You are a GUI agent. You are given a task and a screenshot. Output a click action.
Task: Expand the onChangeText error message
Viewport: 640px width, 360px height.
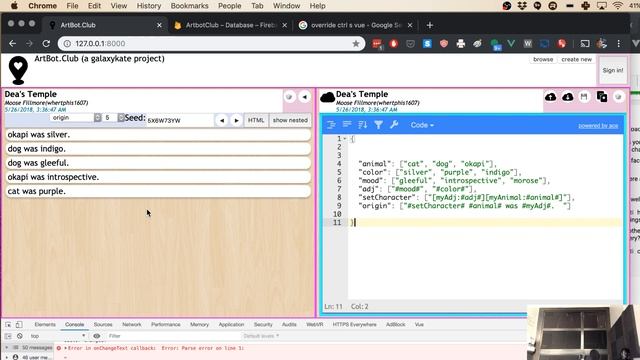click(x=65, y=348)
